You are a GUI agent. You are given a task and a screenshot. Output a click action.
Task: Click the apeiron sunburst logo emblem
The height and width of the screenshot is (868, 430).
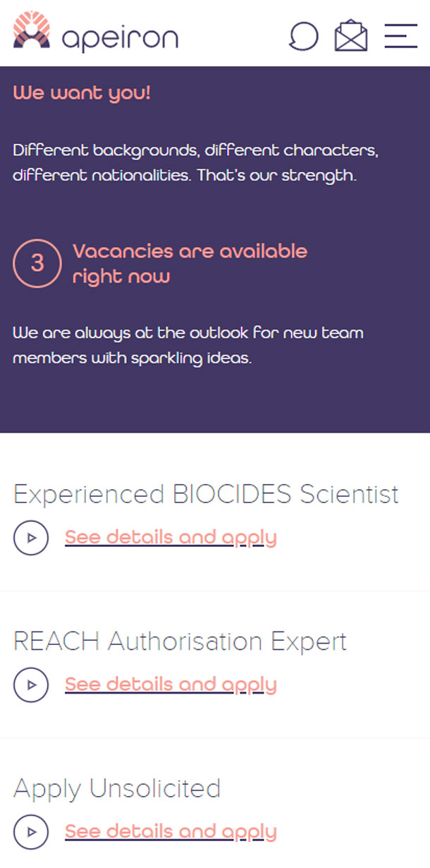32,30
